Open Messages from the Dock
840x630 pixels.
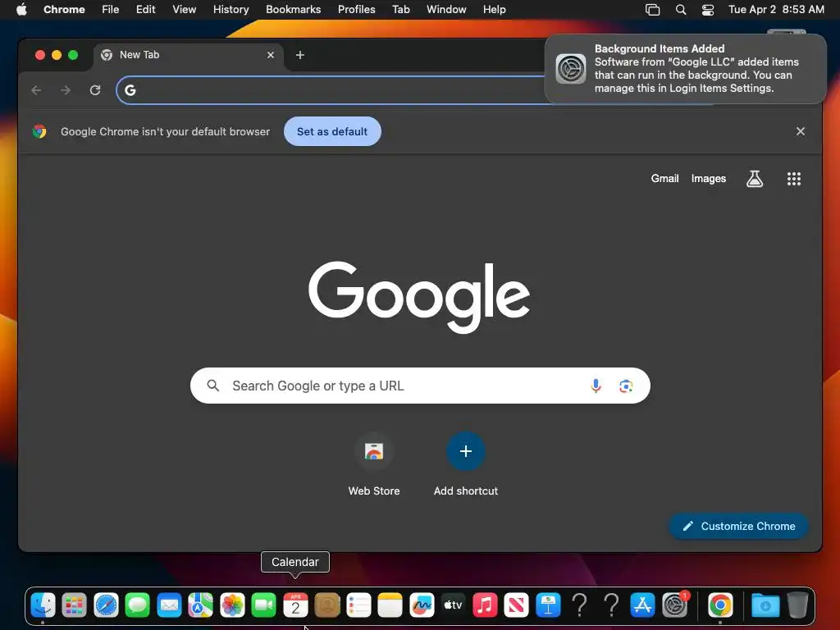tap(138, 605)
